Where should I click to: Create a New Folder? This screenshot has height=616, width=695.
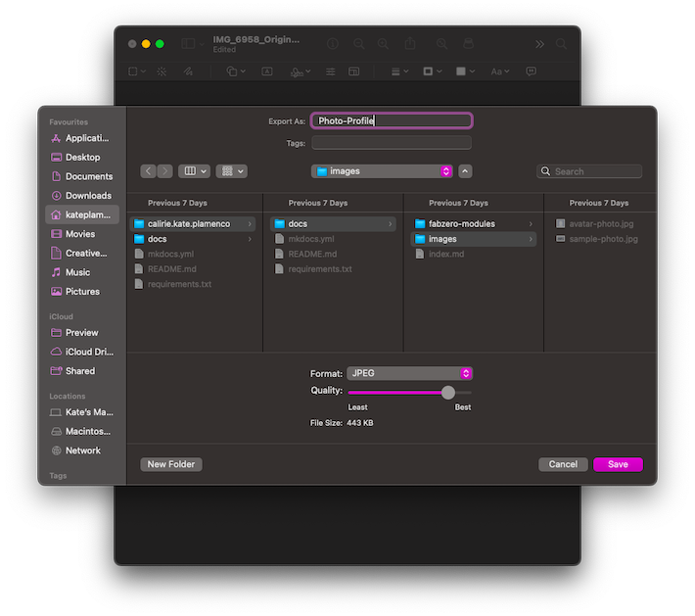point(171,464)
